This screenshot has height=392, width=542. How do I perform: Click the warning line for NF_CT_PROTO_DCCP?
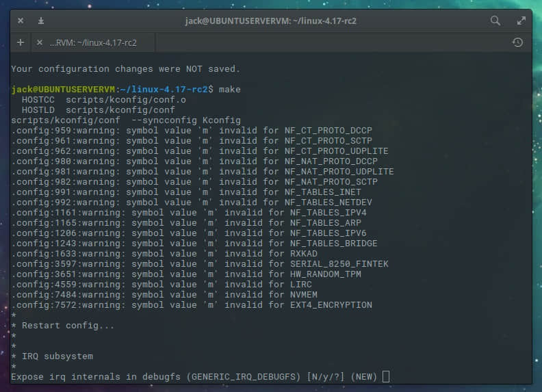[x=192, y=130]
